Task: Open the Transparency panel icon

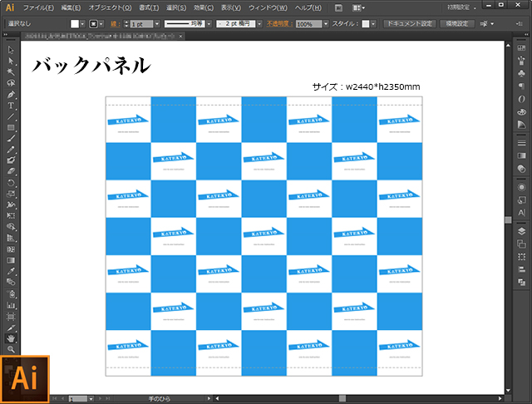Action: click(521, 169)
